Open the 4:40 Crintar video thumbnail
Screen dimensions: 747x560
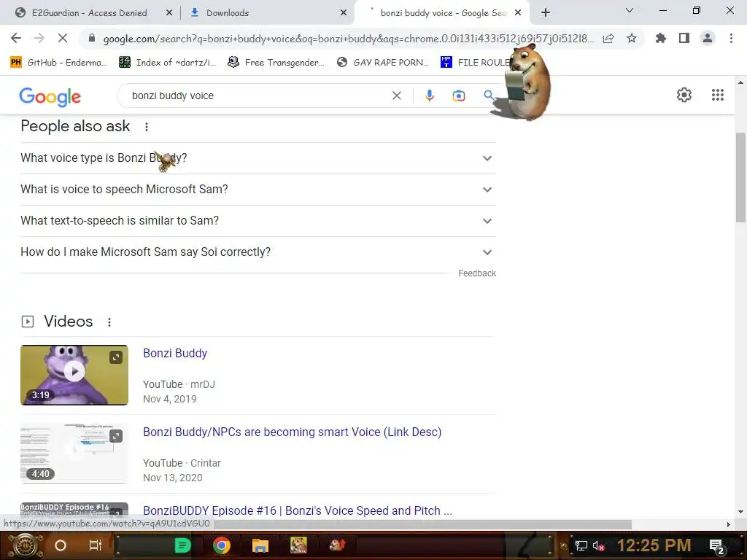[74, 454]
